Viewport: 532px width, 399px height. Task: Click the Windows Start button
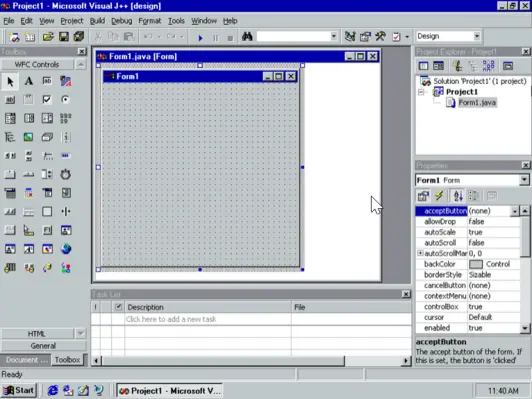tap(19, 391)
